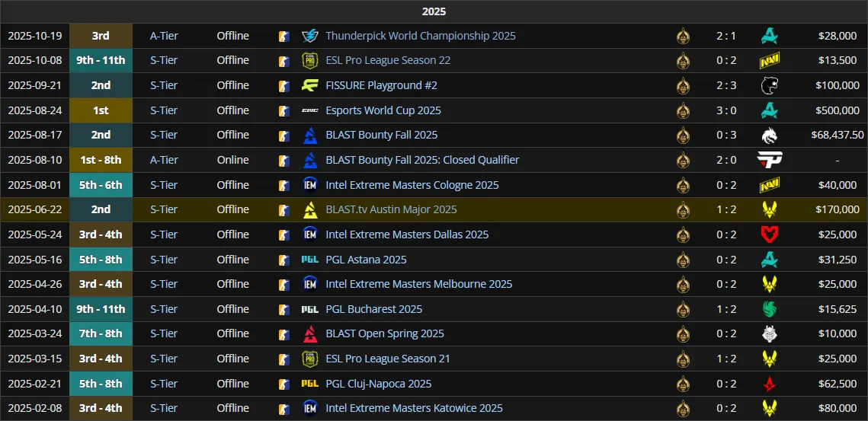Open PGL Bucharest 2025 link
The height and width of the screenshot is (421, 868).
coord(373,308)
